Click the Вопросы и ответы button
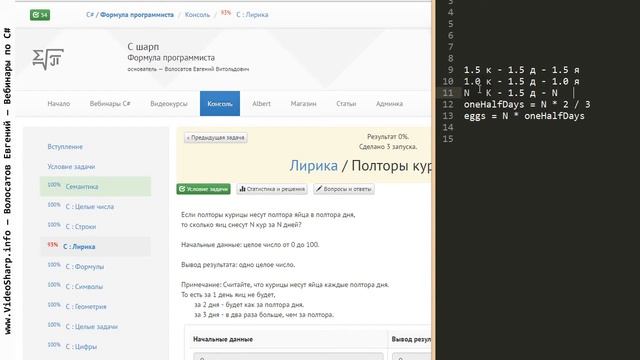Image resolution: width=640 pixels, height=360 pixels. click(x=344, y=189)
